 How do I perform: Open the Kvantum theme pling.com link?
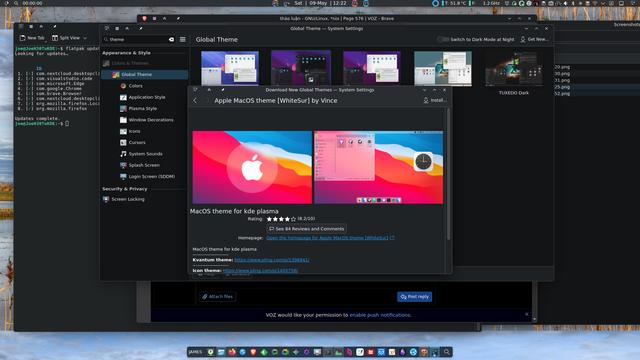point(272,260)
